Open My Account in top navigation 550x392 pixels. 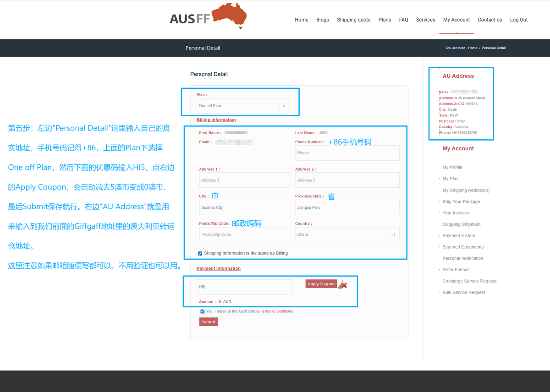(456, 20)
